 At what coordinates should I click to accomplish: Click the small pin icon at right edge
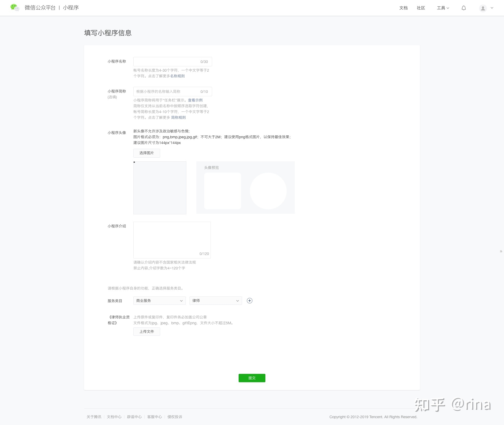pos(501,251)
